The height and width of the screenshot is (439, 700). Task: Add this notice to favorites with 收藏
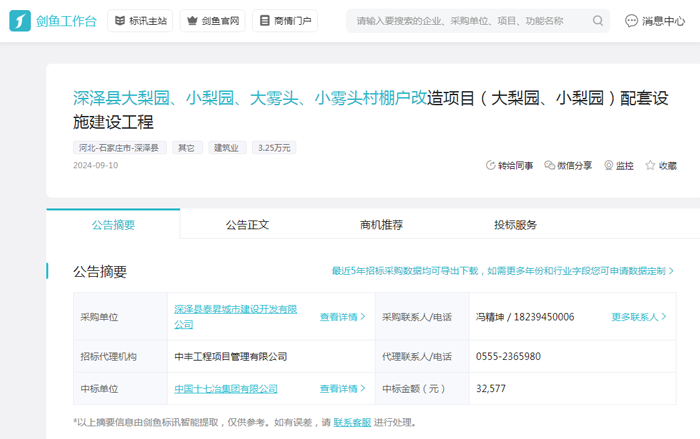pos(661,166)
